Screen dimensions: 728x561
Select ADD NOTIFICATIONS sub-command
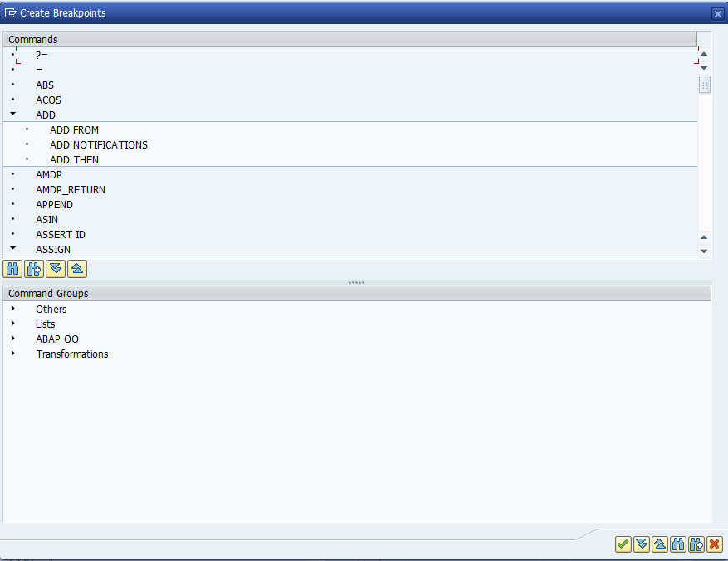coord(99,144)
